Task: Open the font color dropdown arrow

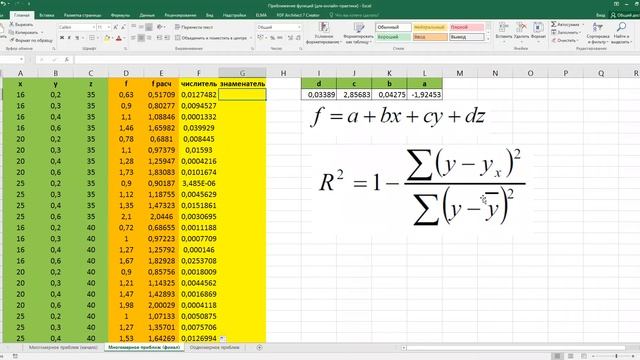Action: [124, 38]
